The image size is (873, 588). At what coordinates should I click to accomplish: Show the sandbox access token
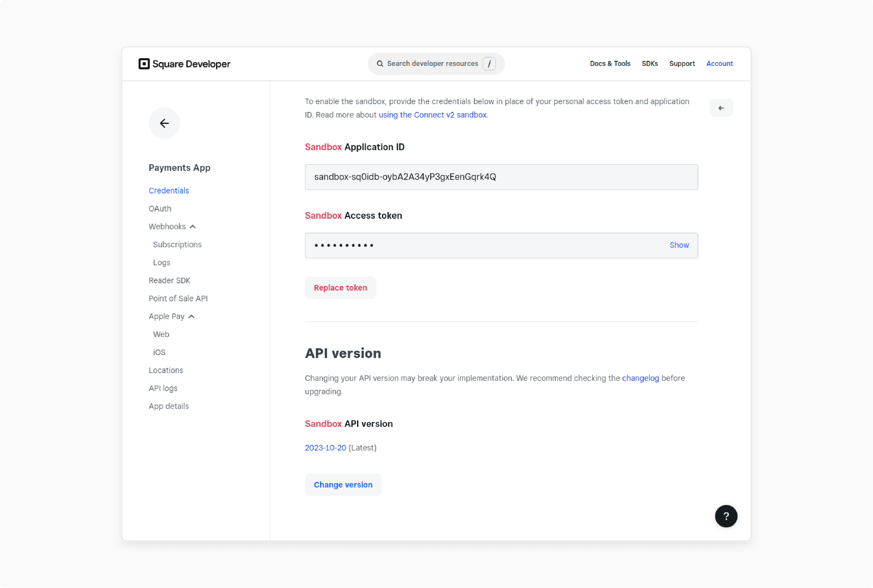coord(679,245)
